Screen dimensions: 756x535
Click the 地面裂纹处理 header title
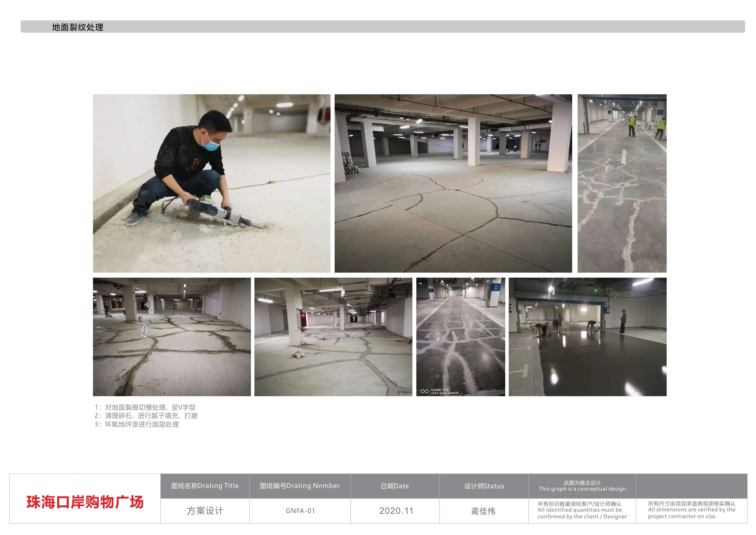tap(78, 27)
